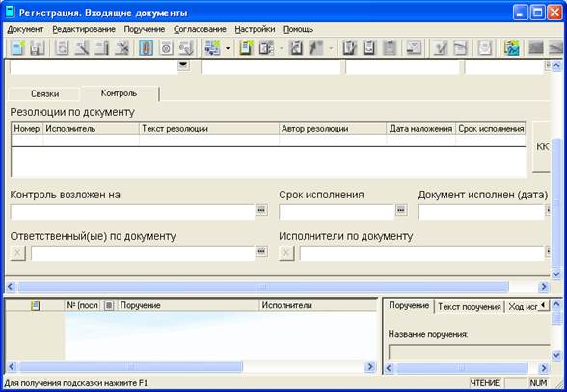567x392 pixels.
Task: Click the ЧТЕНИЕ status bar indicator
Action: point(484,383)
